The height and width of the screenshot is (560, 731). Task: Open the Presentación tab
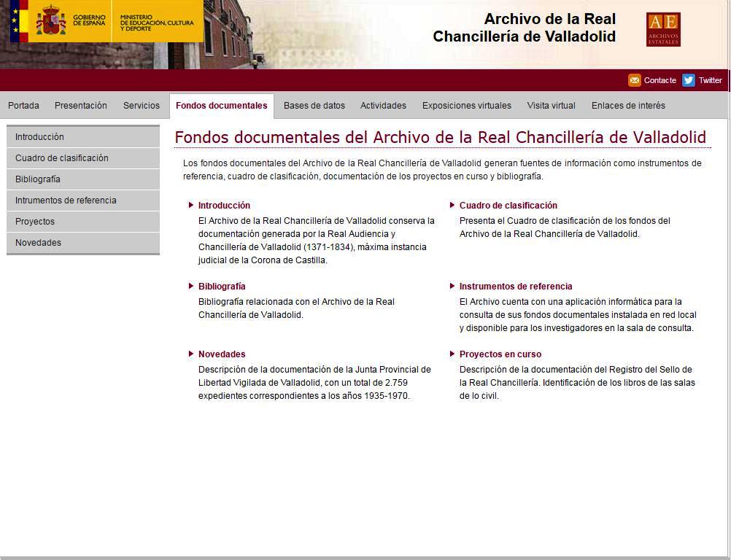(81, 106)
